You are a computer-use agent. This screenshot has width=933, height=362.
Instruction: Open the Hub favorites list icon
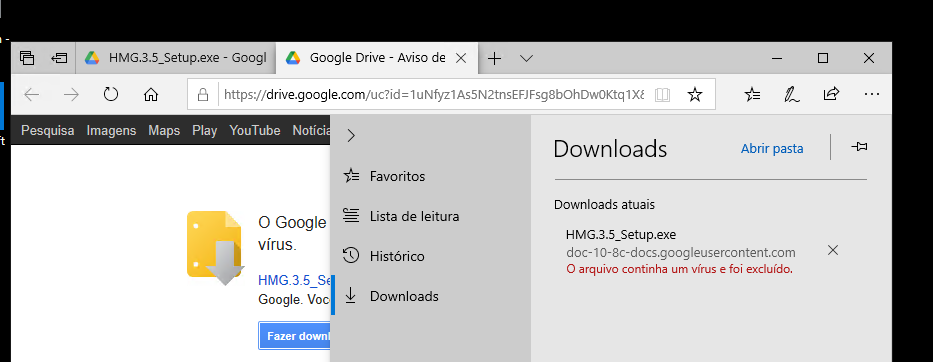tap(752, 94)
